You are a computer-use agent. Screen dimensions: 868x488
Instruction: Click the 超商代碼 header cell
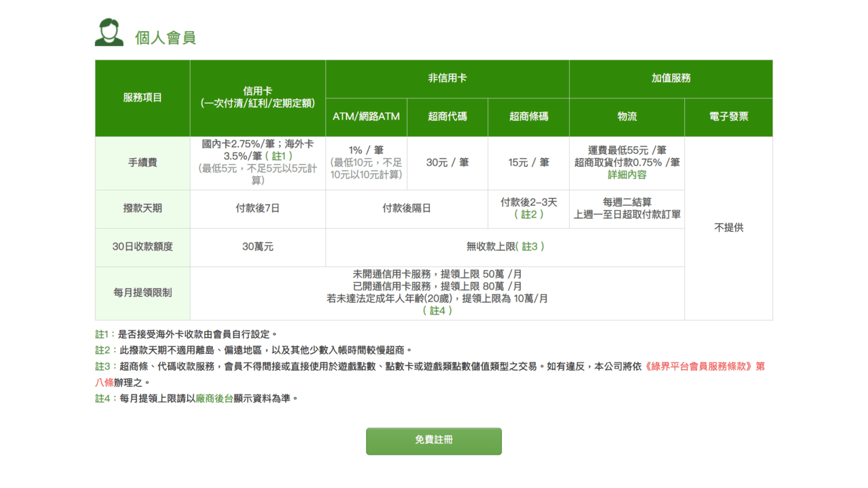(x=447, y=117)
